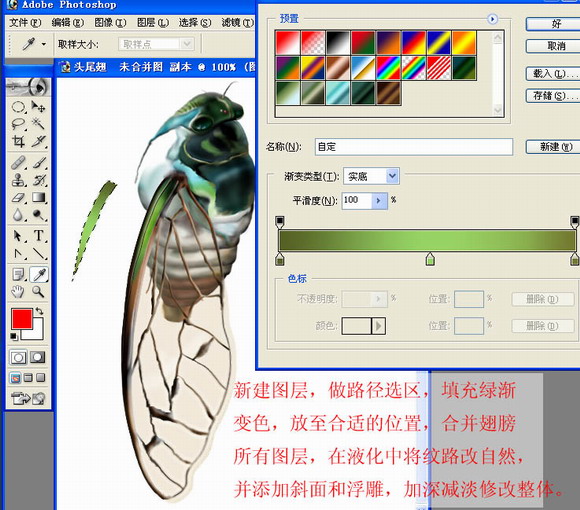
Task: Enable Standard Screen mode
Action: 16,378
